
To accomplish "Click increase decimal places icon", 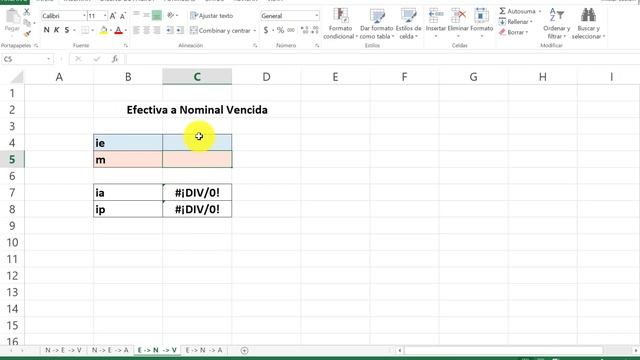I will click(304, 30).
